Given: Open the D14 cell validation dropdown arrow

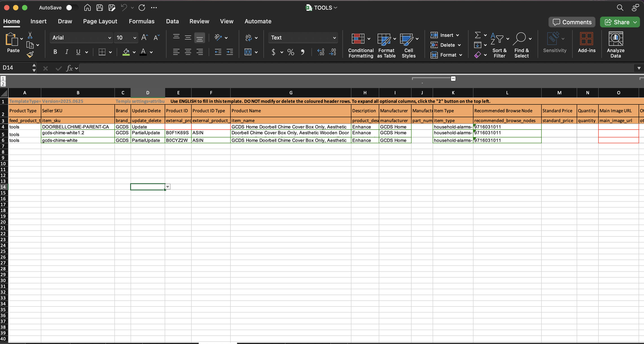Looking at the screenshot, I should coord(168,187).
